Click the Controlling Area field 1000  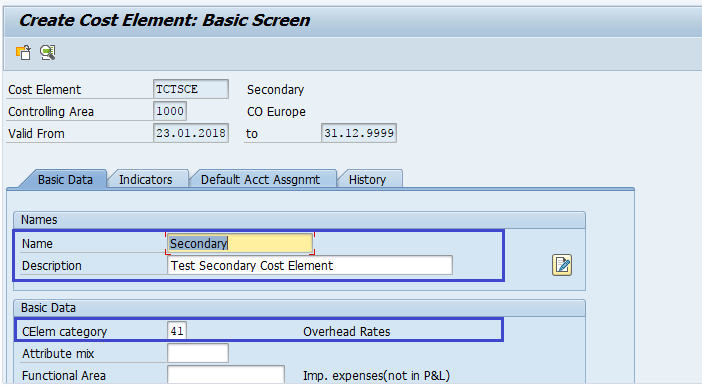(x=170, y=111)
